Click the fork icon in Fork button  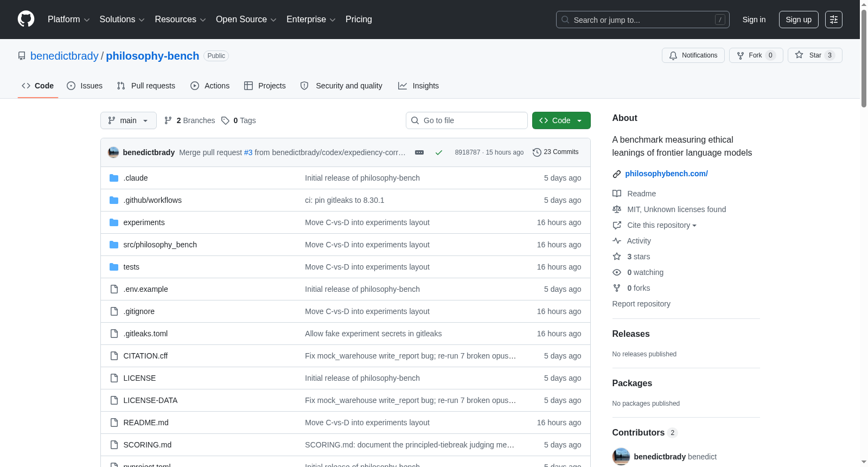741,55
